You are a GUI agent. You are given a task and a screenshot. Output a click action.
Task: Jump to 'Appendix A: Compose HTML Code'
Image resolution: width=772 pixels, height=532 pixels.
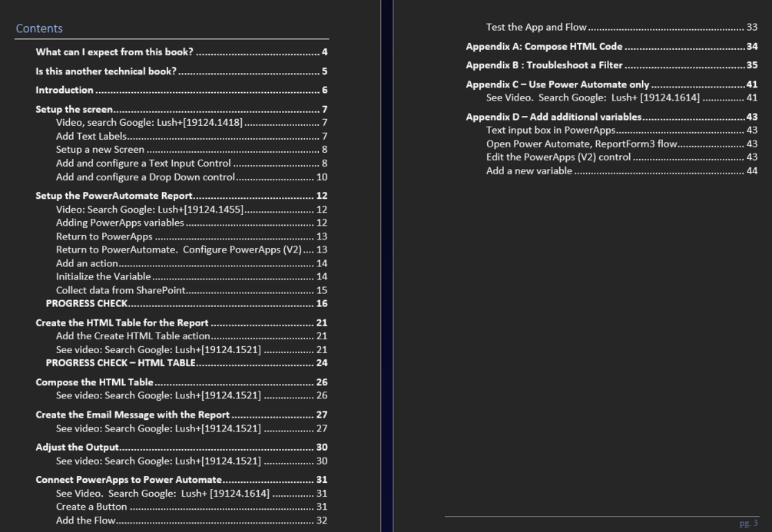coord(611,47)
